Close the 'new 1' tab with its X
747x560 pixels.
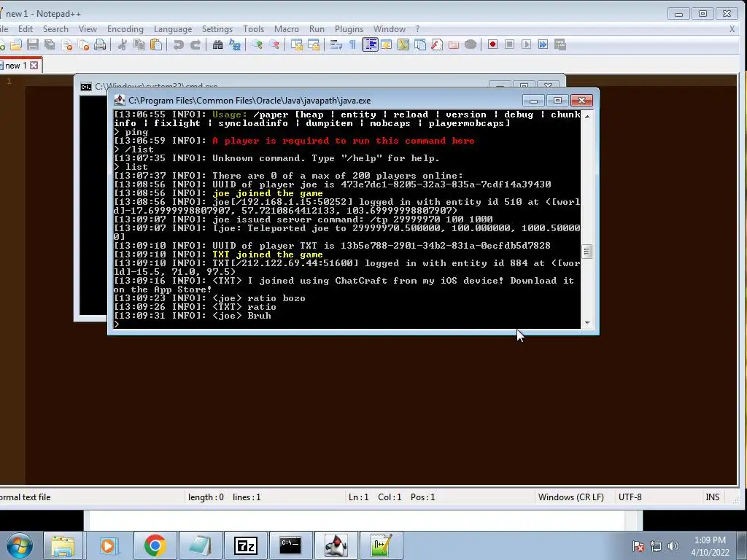pyautogui.click(x=34, y=65)
